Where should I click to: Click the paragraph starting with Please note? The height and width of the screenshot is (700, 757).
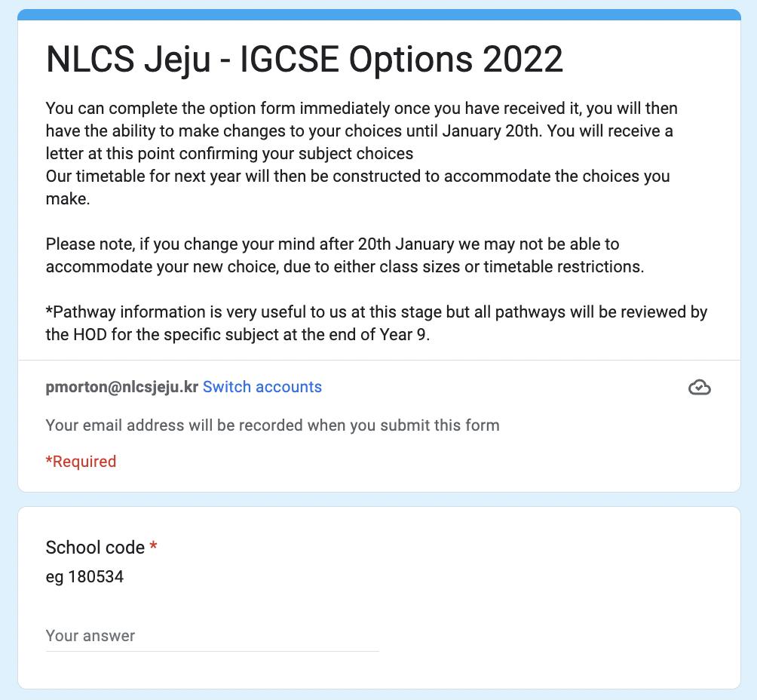point(345,256)
